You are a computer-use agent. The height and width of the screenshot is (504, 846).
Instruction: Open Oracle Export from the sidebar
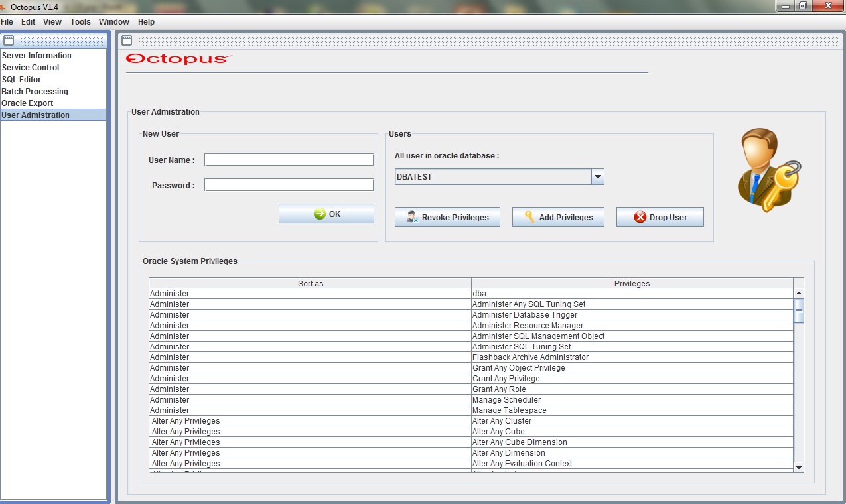pos(53,103)
